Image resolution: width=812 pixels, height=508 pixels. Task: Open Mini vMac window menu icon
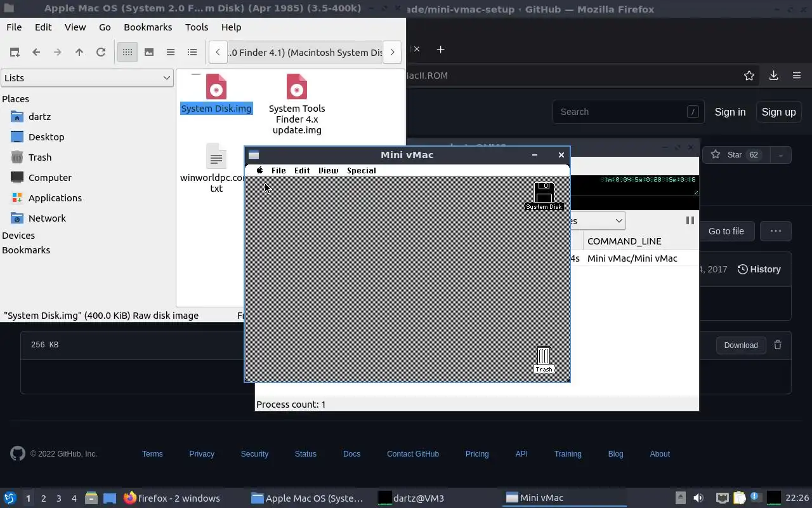[x=254, y=155]
